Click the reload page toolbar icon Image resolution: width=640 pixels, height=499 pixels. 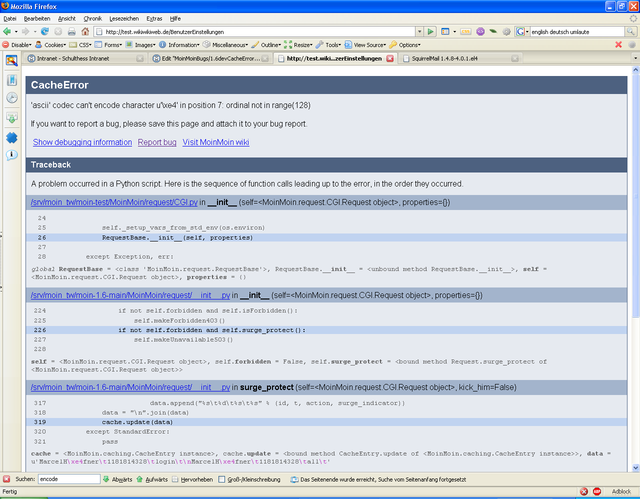(x=45, y=32)
